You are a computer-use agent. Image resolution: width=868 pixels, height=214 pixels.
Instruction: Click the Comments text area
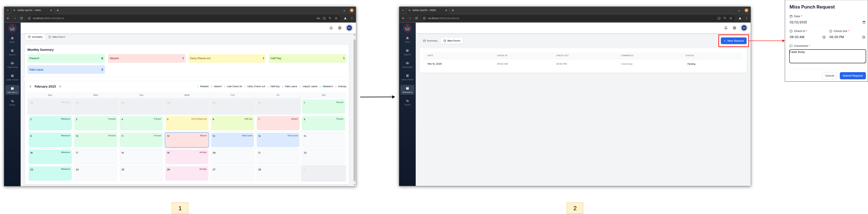point(827,56)
